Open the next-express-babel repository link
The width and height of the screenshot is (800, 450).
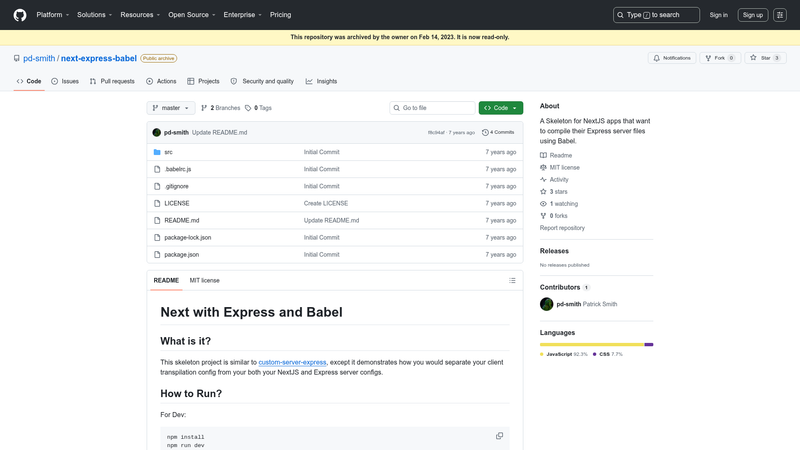point(99,58)
